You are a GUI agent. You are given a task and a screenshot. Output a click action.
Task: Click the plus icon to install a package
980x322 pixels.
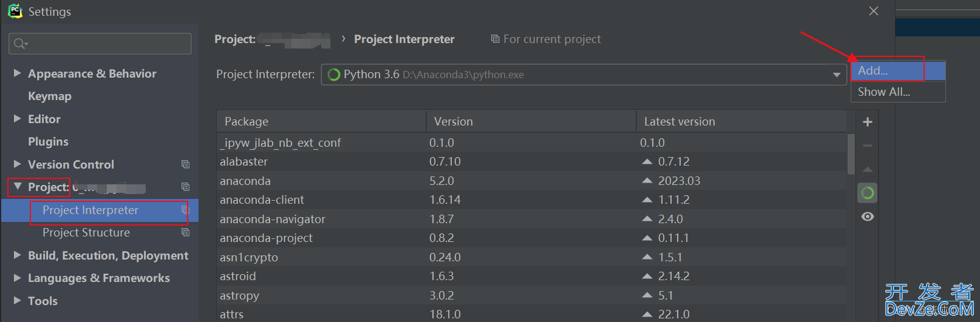pyautogui.click(x=868, y=122)
